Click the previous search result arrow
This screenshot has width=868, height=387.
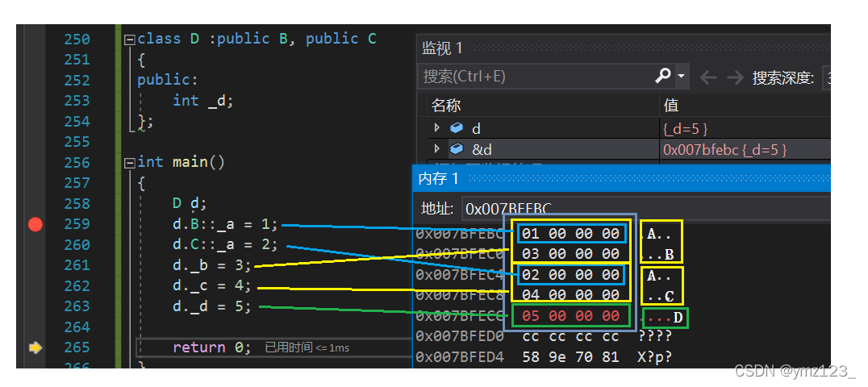[708, 77]
